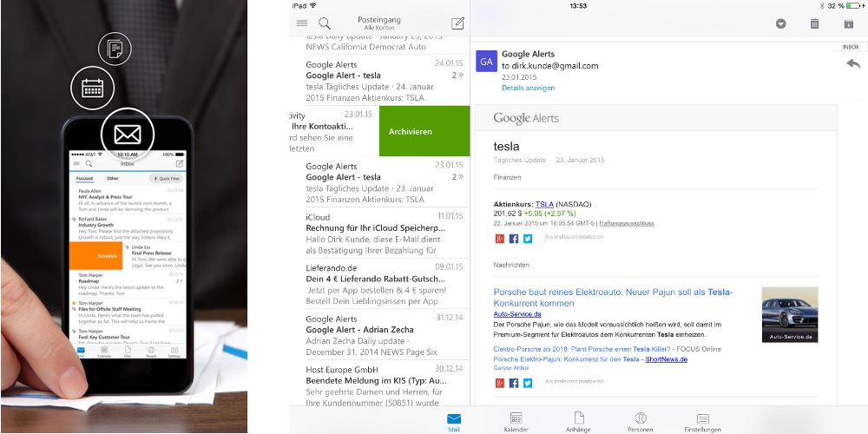Switch to the Personen tab
Image resolution: width=868 pixels, height=434 pixels.
641,423
